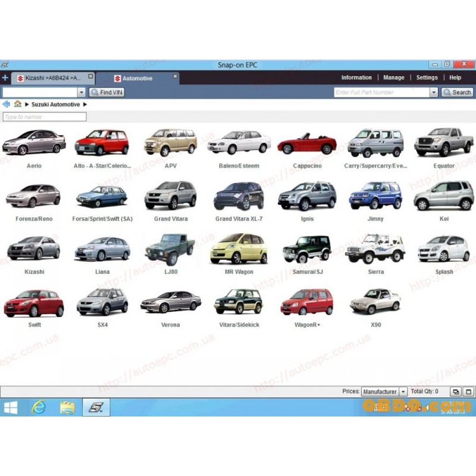The image size is (476, 476).
Task: Select the white Splash image
Action: pos(444,248)
